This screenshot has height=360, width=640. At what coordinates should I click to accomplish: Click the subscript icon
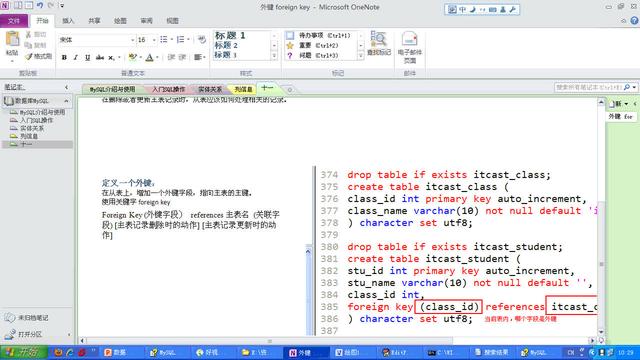[111, 58]
